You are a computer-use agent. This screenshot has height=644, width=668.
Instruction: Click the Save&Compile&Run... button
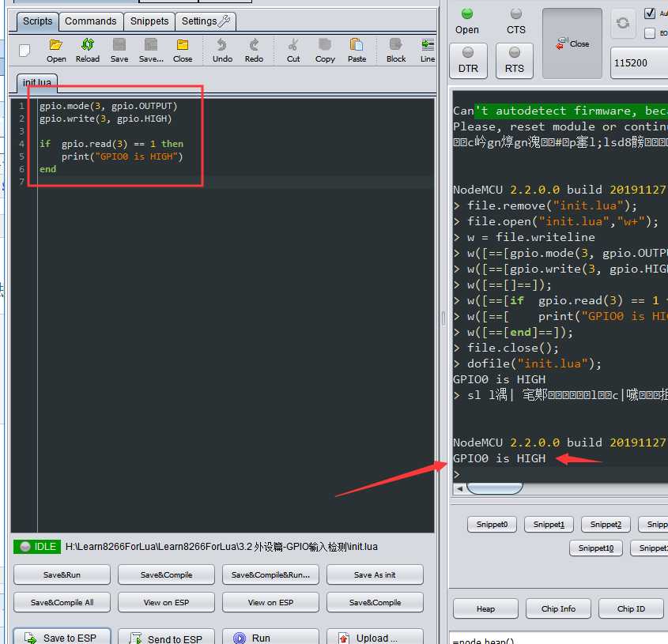(x=270, y=574)
